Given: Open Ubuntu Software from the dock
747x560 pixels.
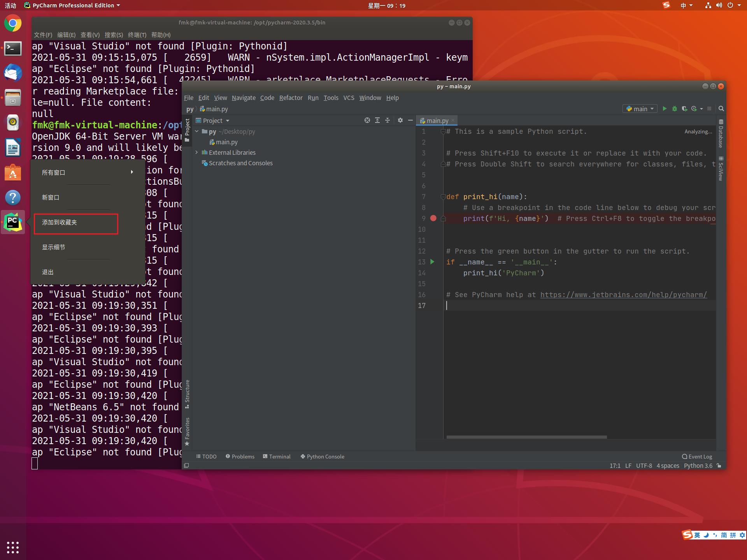Looking at the screenshot, I should click(x=13, y=173).
